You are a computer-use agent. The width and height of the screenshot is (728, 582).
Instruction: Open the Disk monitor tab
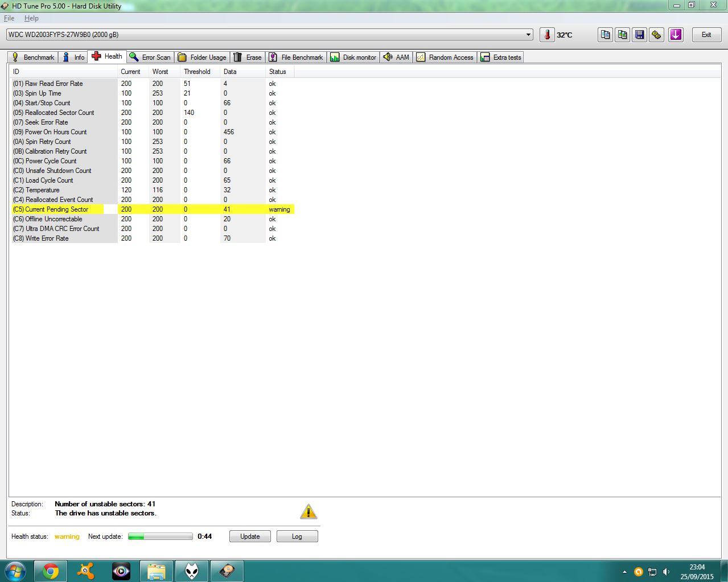353,57
